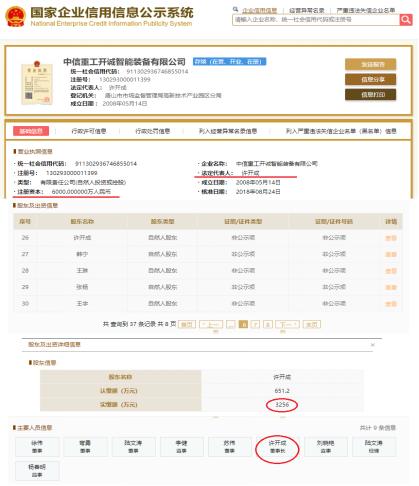Click the 国家企业信用信息公示系统 site title
Viewport: 419px width, 486px height.
pyautogui.click(x=112, y=13)
